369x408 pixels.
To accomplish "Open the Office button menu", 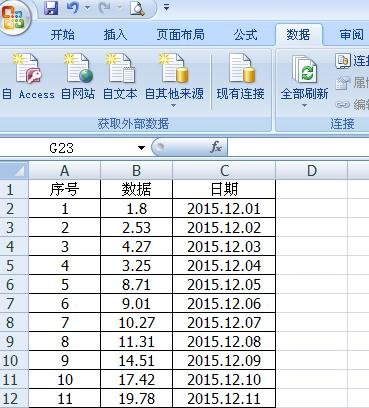I will [x=14, y=17].
